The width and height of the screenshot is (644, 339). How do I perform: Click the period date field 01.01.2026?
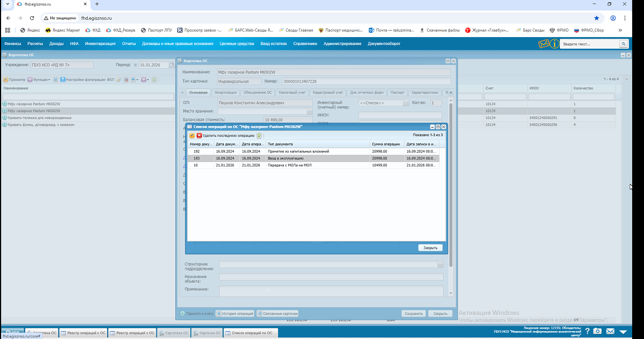coord(154,65)
